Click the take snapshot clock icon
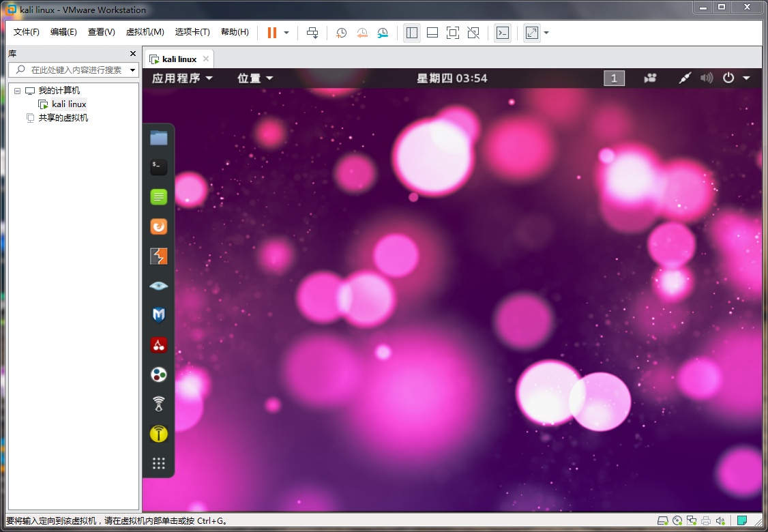Image resolution: width=768 pixels, height=532 pixels. [342, 33]
